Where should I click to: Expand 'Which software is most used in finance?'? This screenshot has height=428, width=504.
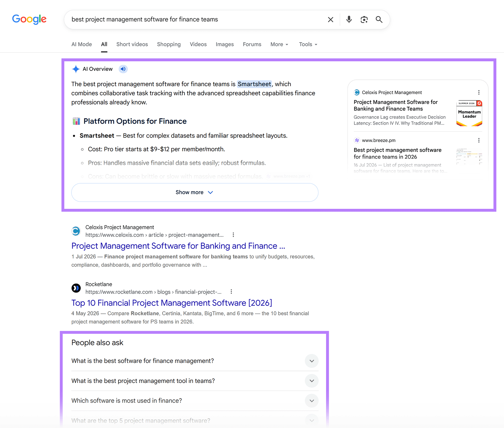click(195, 401)
